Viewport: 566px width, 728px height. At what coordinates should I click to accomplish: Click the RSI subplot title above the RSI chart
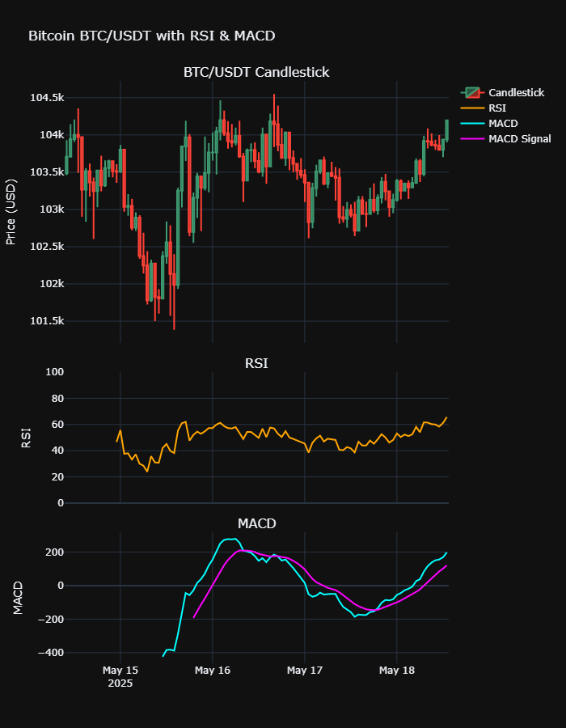[x=256, y=363]
